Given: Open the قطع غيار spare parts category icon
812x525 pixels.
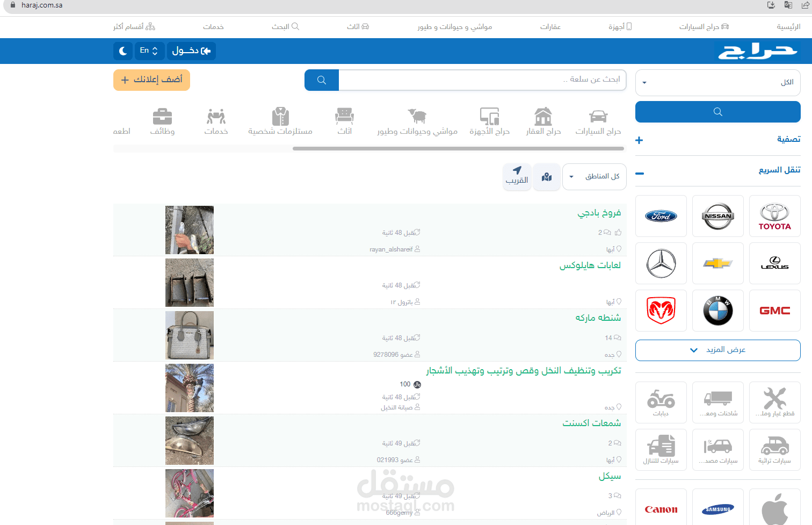Looking at the screenshot, I should click(774, 402).
